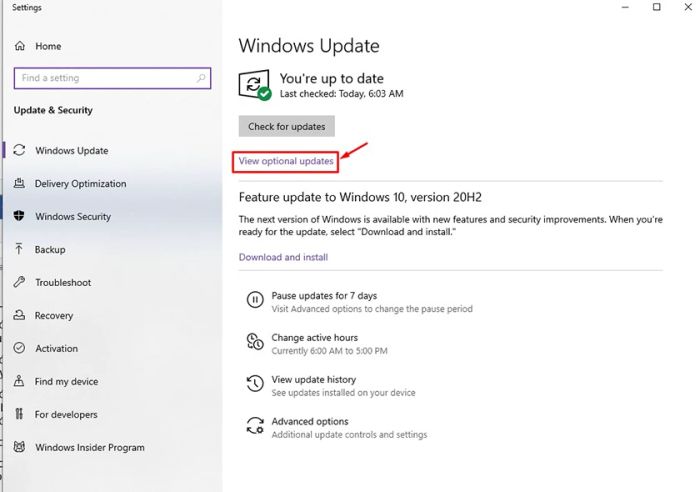
Task: Open the For developers page
Action: point(66,415)
